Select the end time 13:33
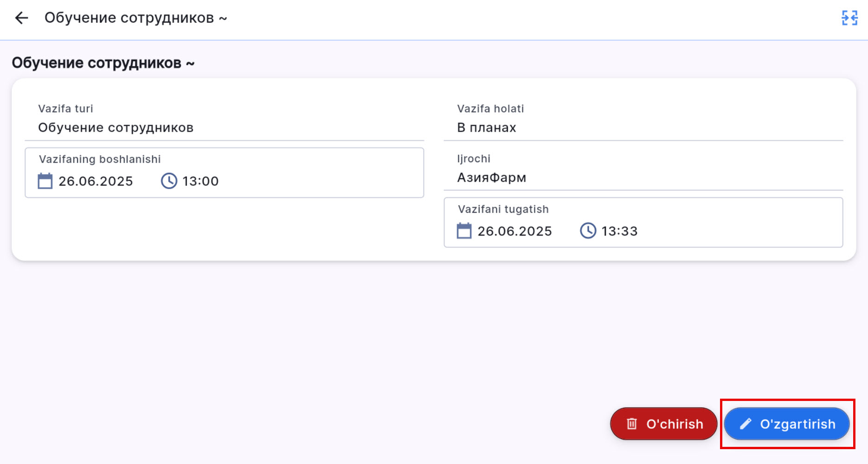The width and height of the screenshot is (868, 464). point(619,231)
